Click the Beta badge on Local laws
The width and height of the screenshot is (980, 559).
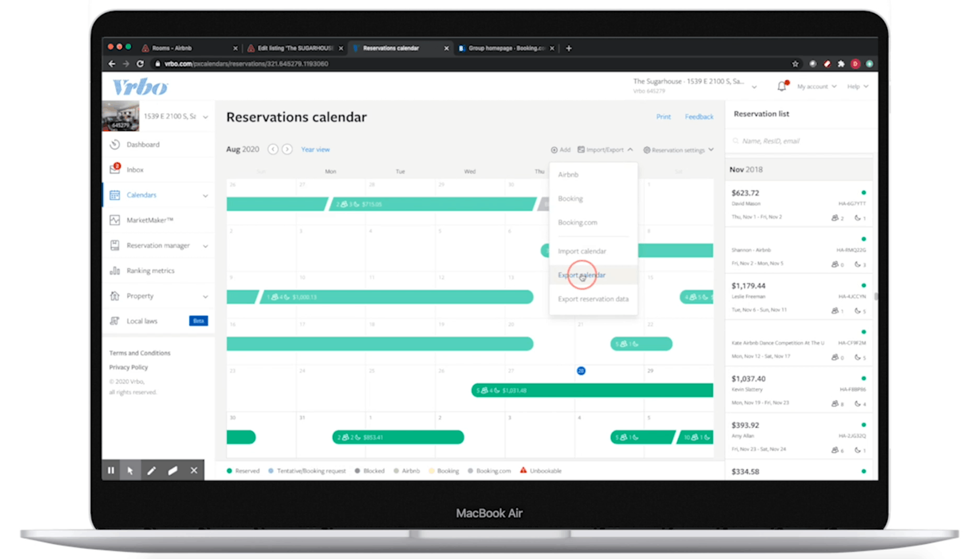[x=199, y=321]
